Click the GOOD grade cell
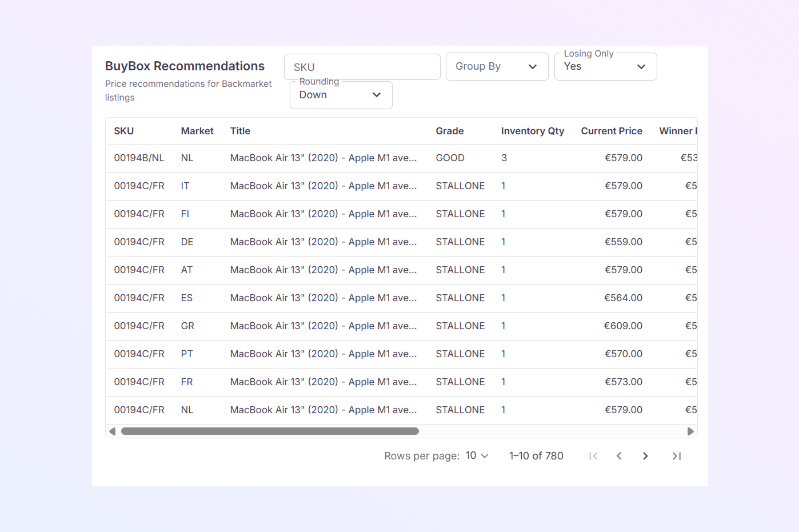799x532 pixels. click(x=450, y=158)
